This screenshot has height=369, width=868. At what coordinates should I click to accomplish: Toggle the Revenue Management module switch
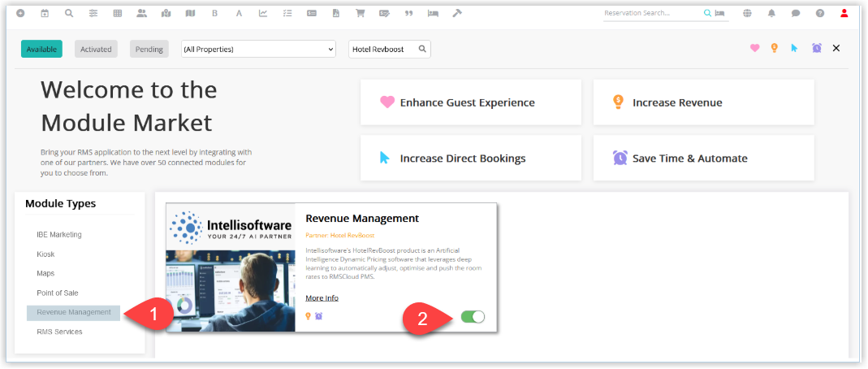pyautogui.click(x=473, y=316)
